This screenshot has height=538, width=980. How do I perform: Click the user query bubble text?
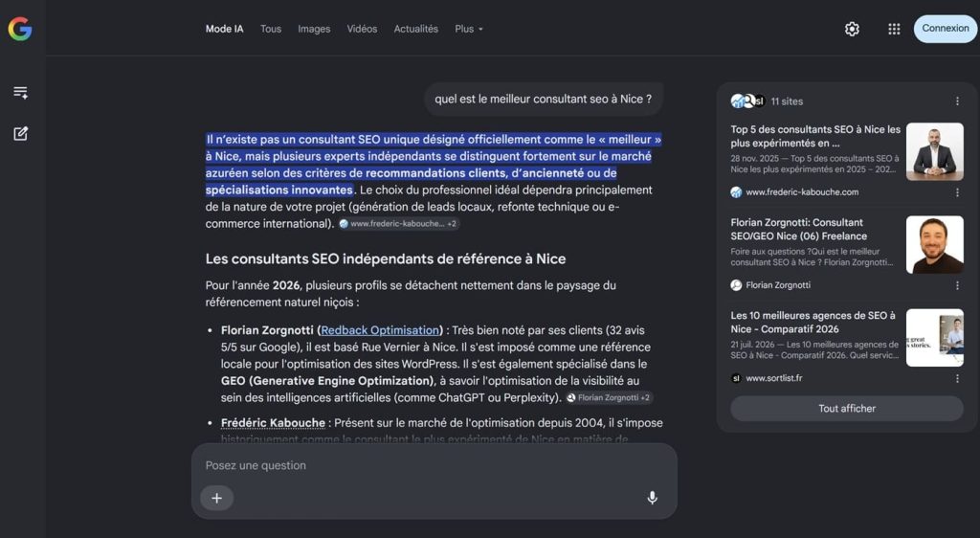(x=544, y=99)
